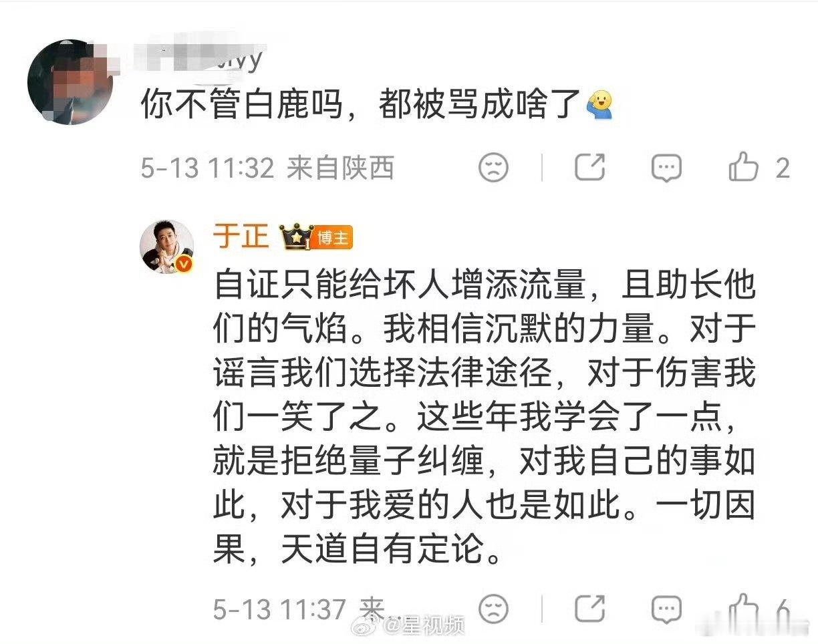This screenshot has width=818, height=644.
Task: Tap the sad-face dislike icon on first comment
Action: [493, 167]
